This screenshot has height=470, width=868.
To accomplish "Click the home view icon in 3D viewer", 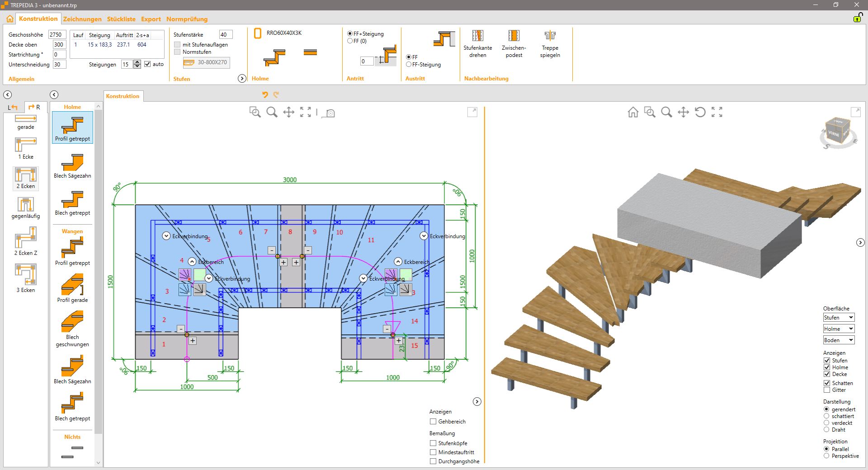I will 633,112.
